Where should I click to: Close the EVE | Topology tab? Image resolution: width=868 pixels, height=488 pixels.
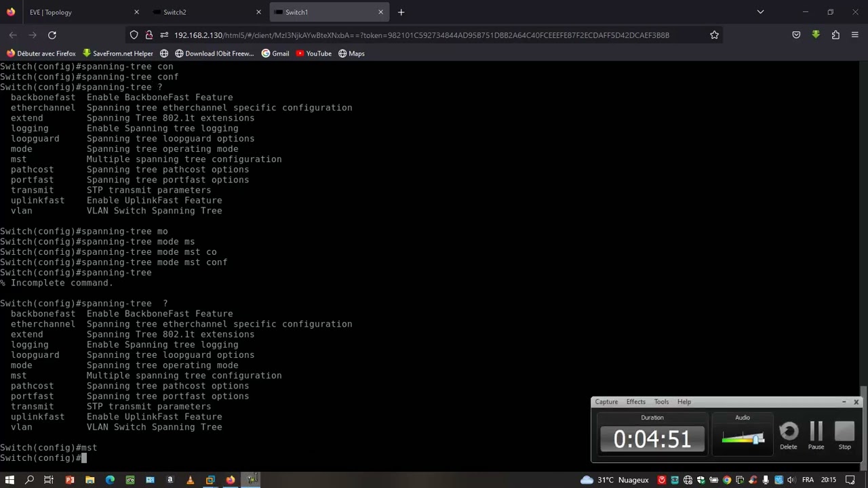pyautogui.click(x=136, y=12)
